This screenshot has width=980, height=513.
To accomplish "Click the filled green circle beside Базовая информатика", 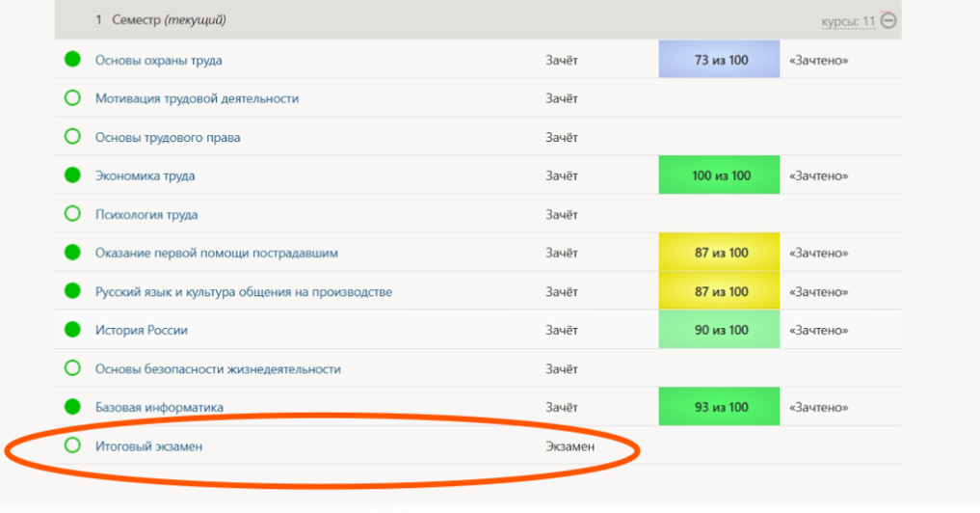I will (72, 407).
